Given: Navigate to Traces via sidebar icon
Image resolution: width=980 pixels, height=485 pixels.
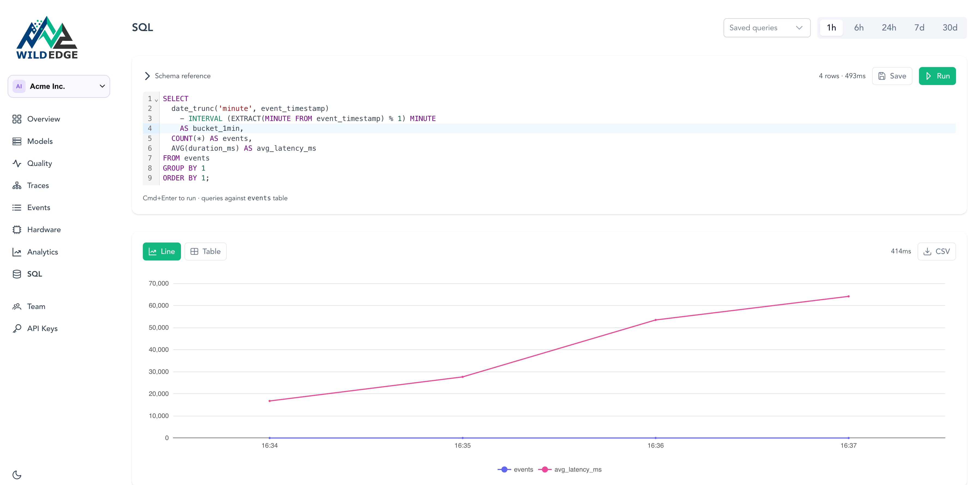Looking at the screenshot, I should click(x=17, y=185).
